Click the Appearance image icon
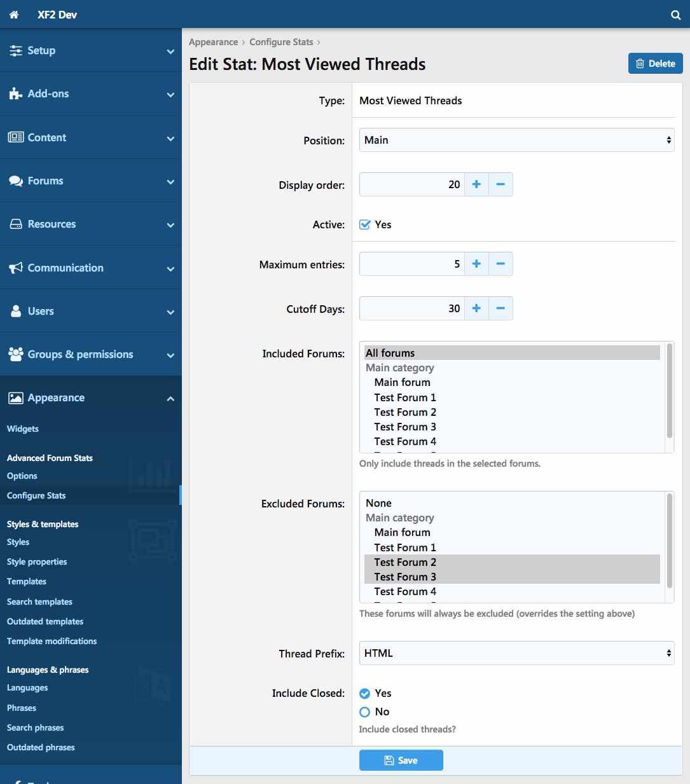The image size is (690, 784). [16, 398]
